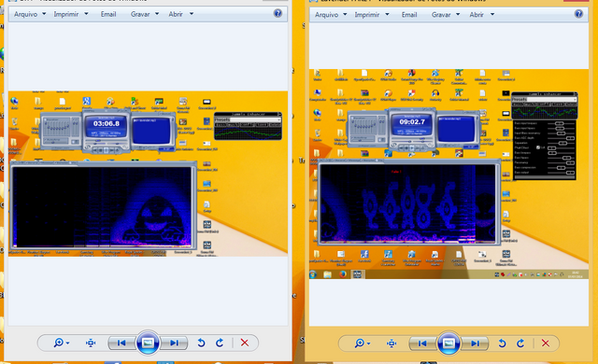This screenshot has width=598, height=364.
Task: Open Abrir menu in right viewer
Action: click(482, 15)
